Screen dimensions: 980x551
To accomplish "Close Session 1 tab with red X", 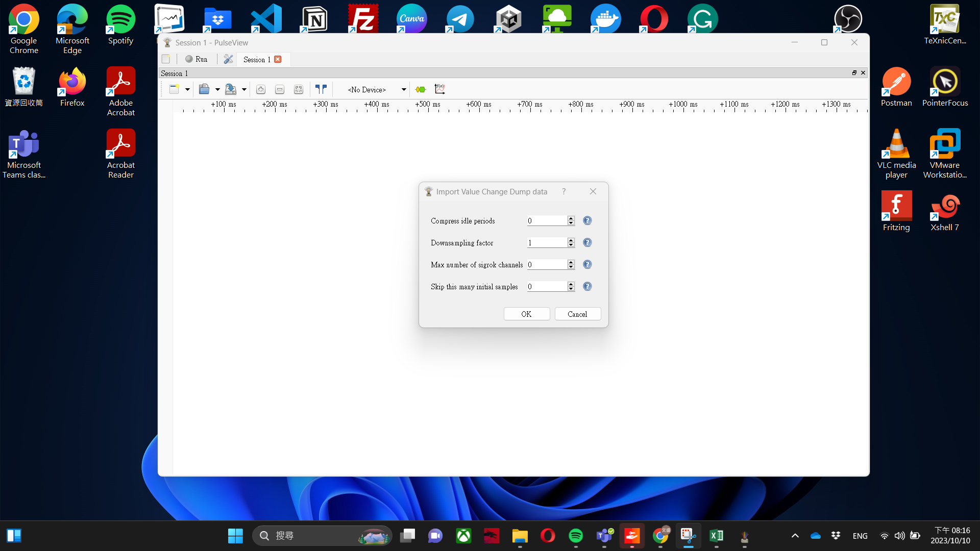I will 278,59.
